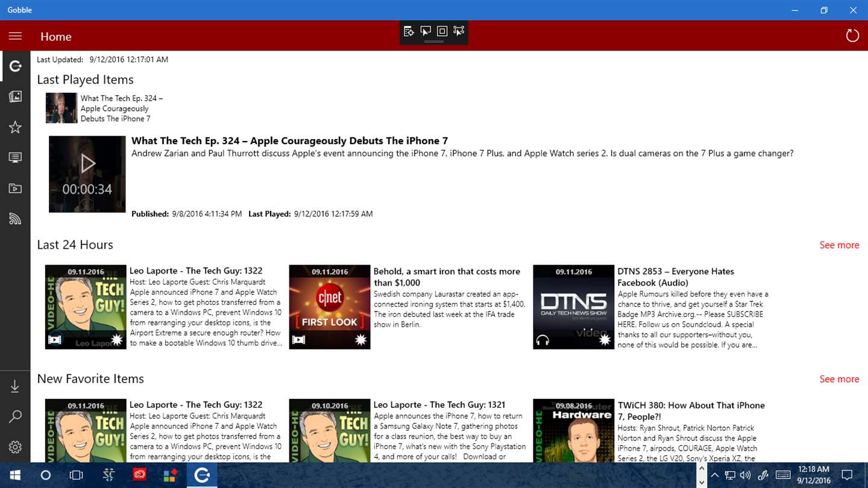Click the bold 'What The Tech Ep. 324' heading

coord(290,141)
